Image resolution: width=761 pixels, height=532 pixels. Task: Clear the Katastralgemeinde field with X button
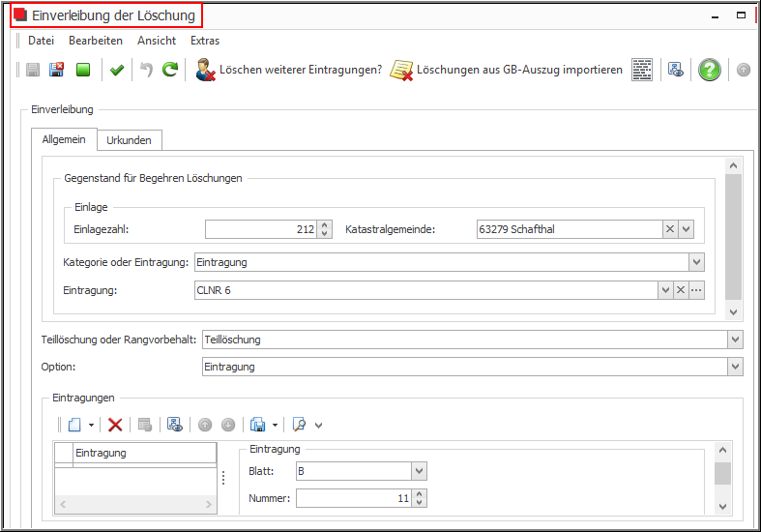click(x=669, y=229)
